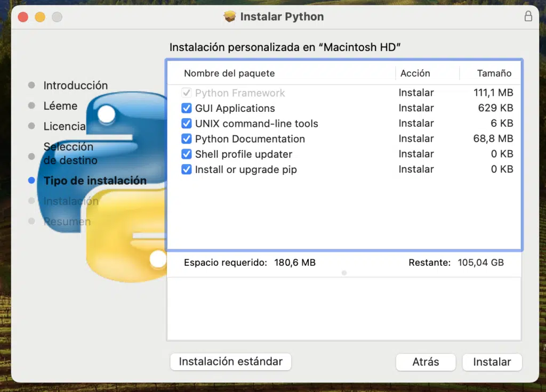Click the empty package description box
The image size is (546, 392).
[x=344, y=309]
